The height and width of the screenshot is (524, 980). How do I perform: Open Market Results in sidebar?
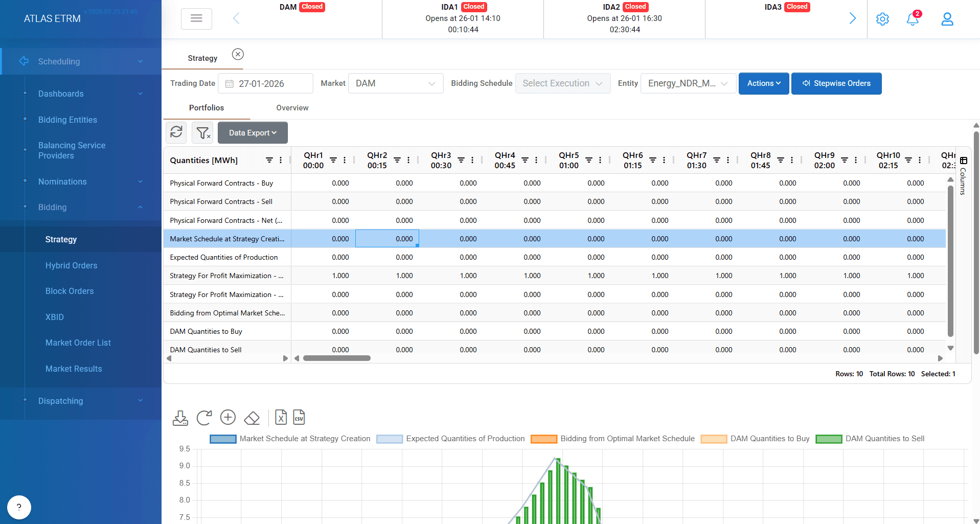74,369
